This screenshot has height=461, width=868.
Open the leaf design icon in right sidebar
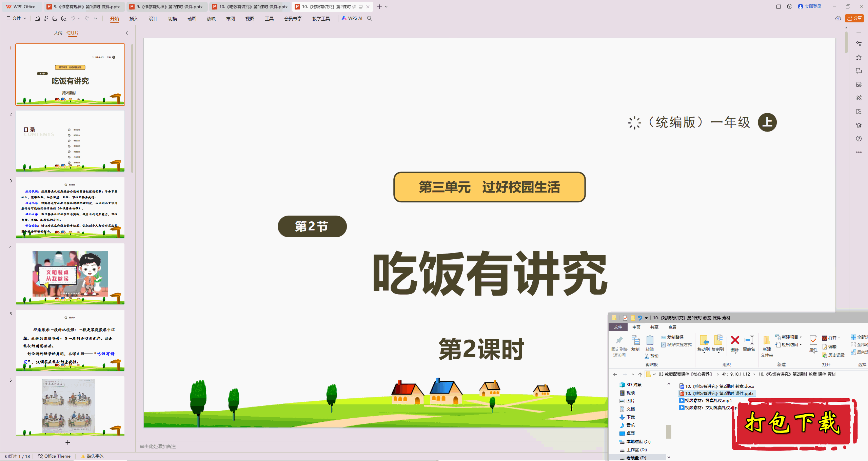pos(859,84)
